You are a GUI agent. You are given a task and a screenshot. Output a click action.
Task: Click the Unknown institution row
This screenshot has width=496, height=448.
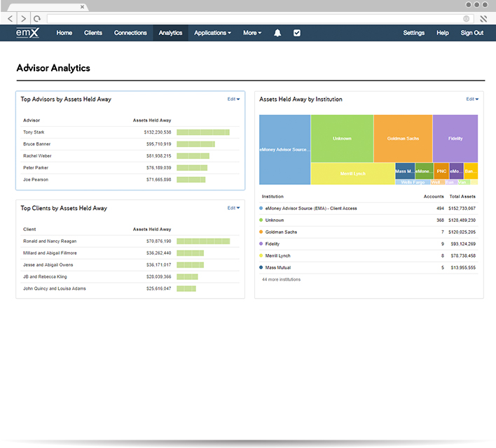(368, 220)
